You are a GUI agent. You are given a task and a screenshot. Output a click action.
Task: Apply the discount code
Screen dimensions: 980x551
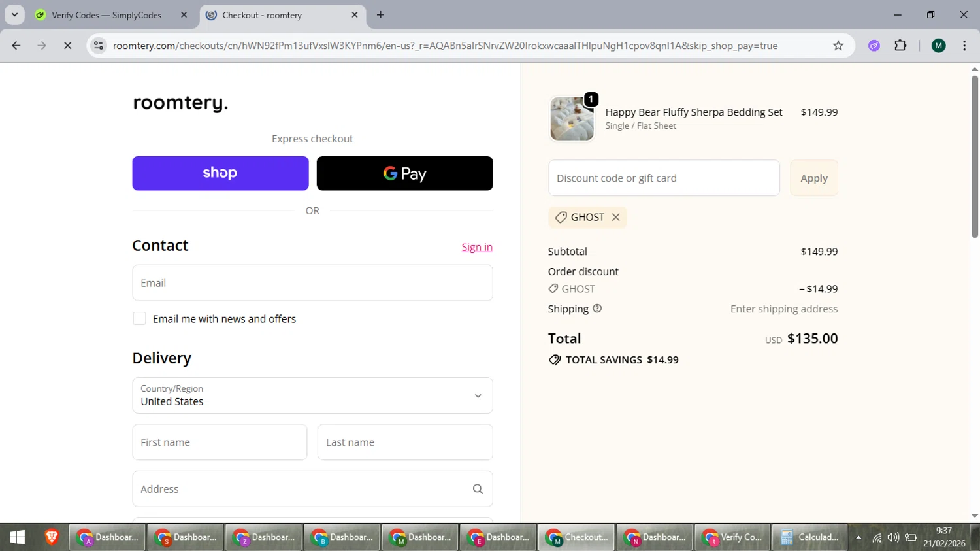(814, 178)
